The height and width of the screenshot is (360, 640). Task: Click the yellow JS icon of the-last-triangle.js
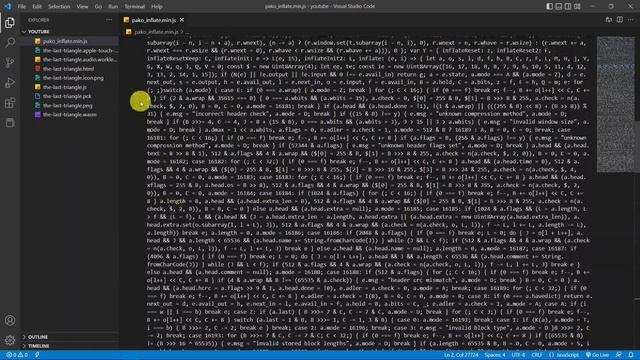point(38,87)
